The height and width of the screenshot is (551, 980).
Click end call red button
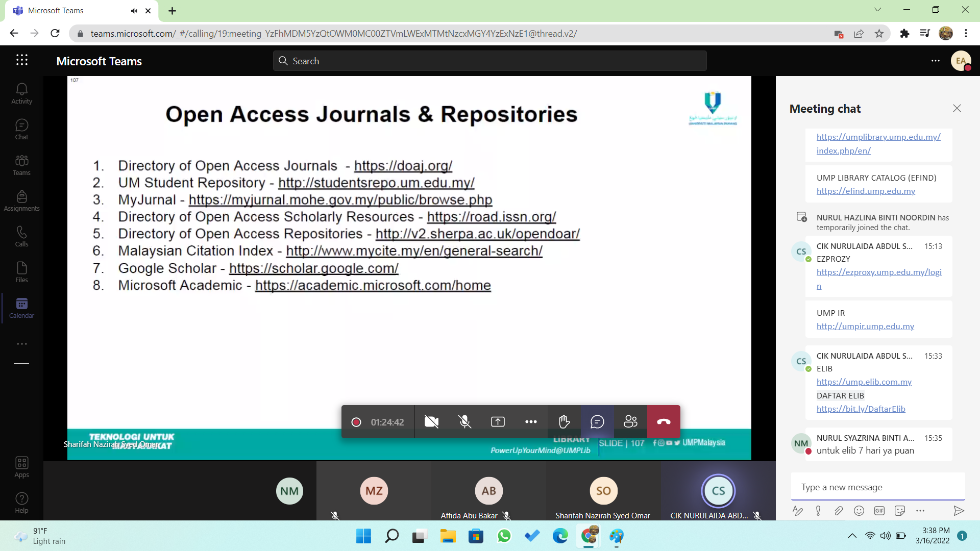664,422
